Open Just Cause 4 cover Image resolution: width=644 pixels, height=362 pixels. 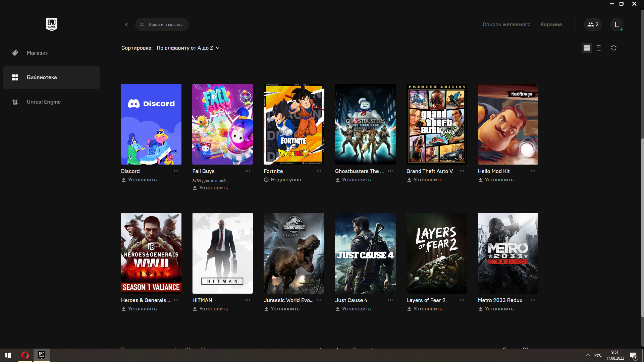[x=365, y=253]
